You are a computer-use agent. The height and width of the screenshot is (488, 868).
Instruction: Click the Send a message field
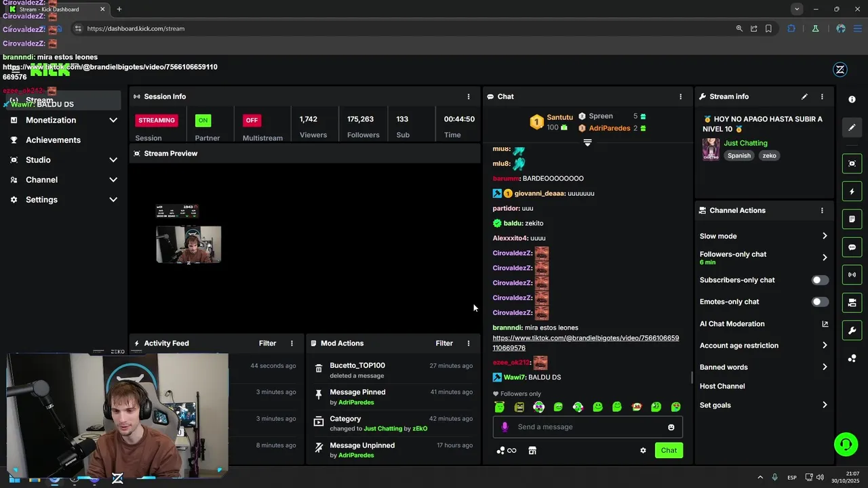[x=587, y=428]
